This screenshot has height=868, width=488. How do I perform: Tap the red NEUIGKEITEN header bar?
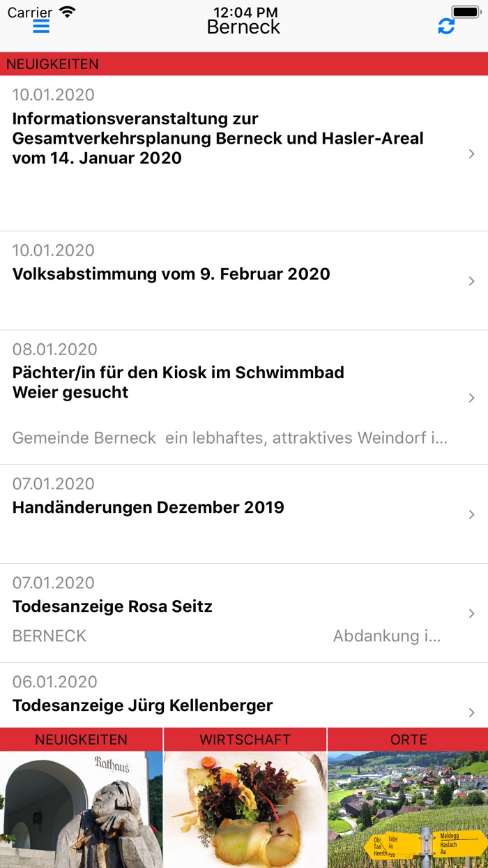click(x=244, y=63)
